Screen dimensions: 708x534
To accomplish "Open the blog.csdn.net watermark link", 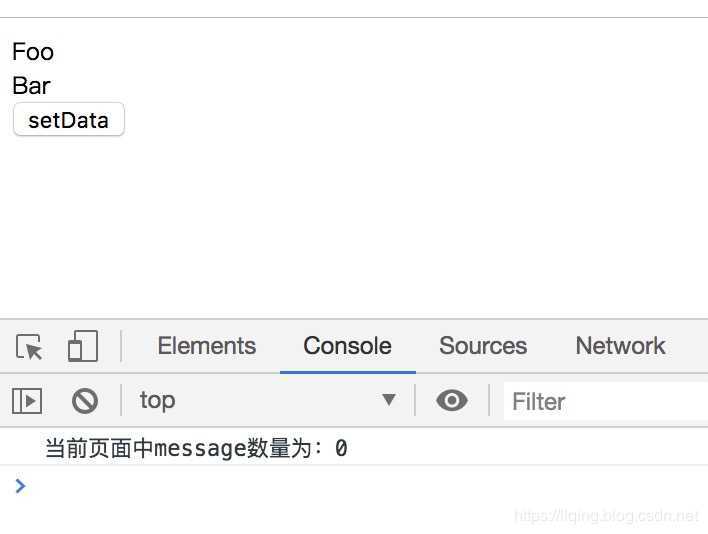I will pyautogui.click(x=607, y=515).
